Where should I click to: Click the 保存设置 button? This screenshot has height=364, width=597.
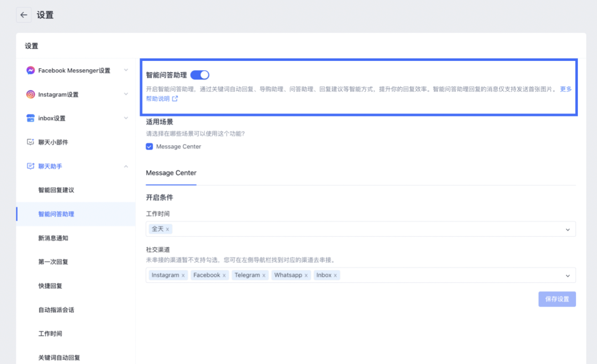point(557,299)
